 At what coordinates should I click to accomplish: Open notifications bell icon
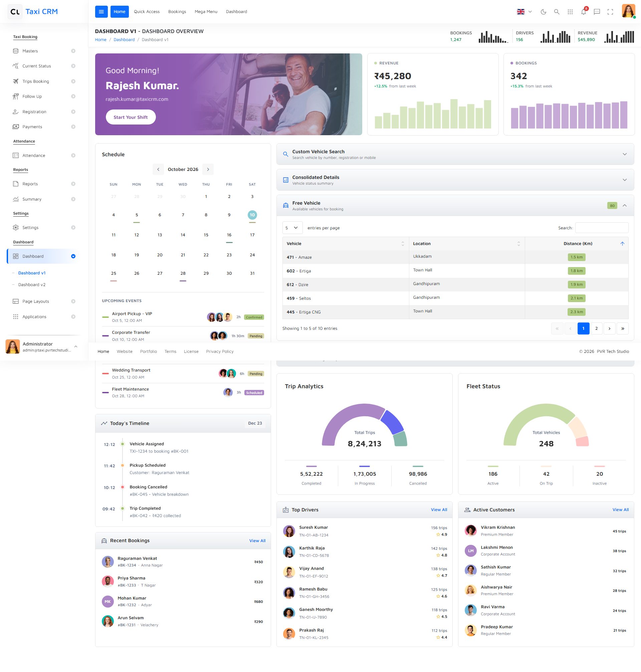[x=584, y=12]
